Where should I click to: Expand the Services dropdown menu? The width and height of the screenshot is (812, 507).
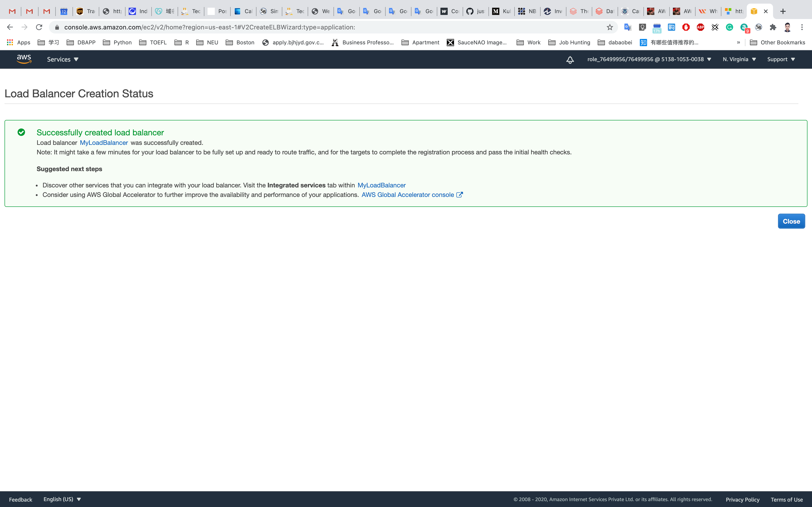(62, 59)
